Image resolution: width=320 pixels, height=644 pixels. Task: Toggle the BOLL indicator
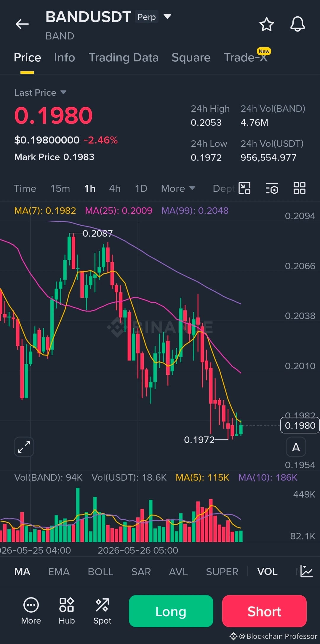(x=100, y=571)
